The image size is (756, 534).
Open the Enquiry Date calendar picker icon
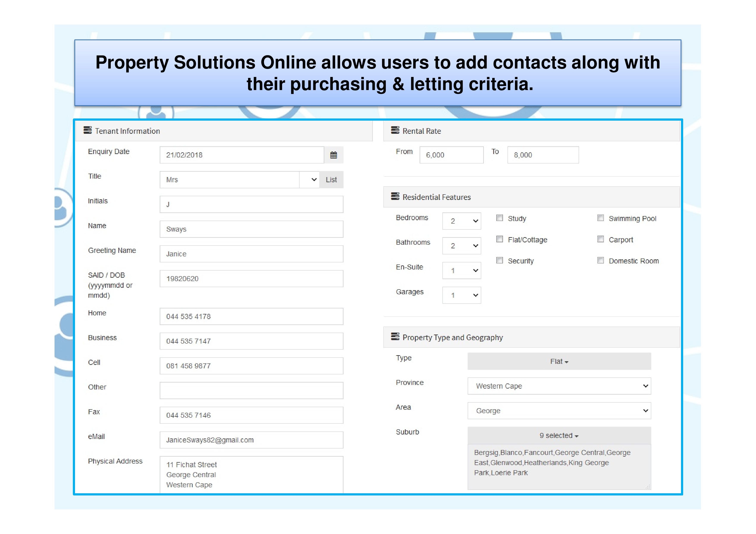333,155
